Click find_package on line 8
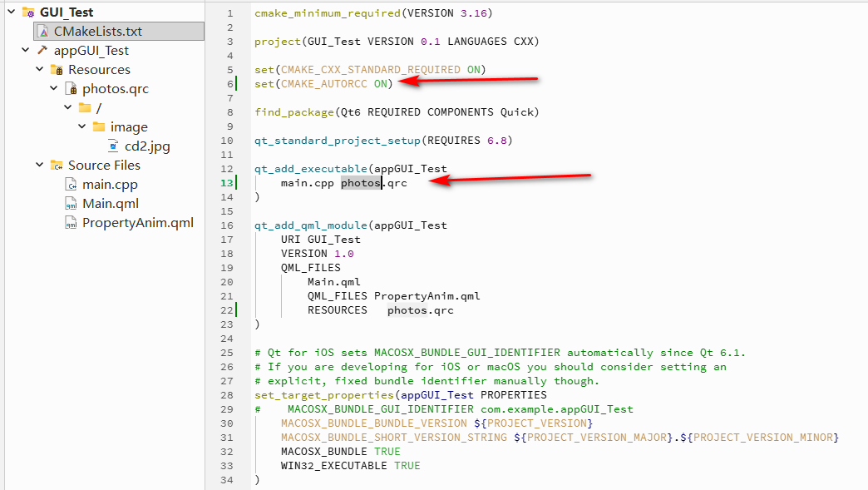 click(294, 112)
